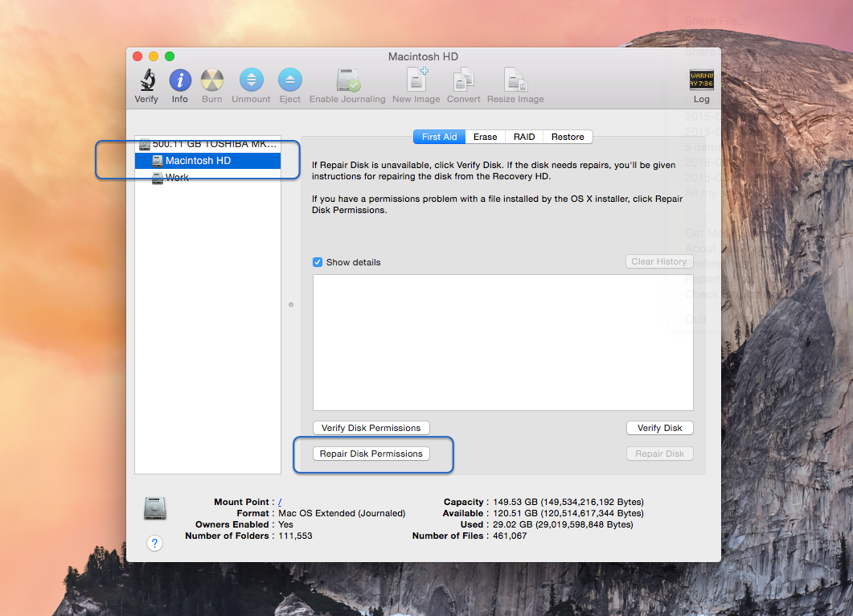
Task: Select the Work volume in sidebar
Action: tap(207, 178)
